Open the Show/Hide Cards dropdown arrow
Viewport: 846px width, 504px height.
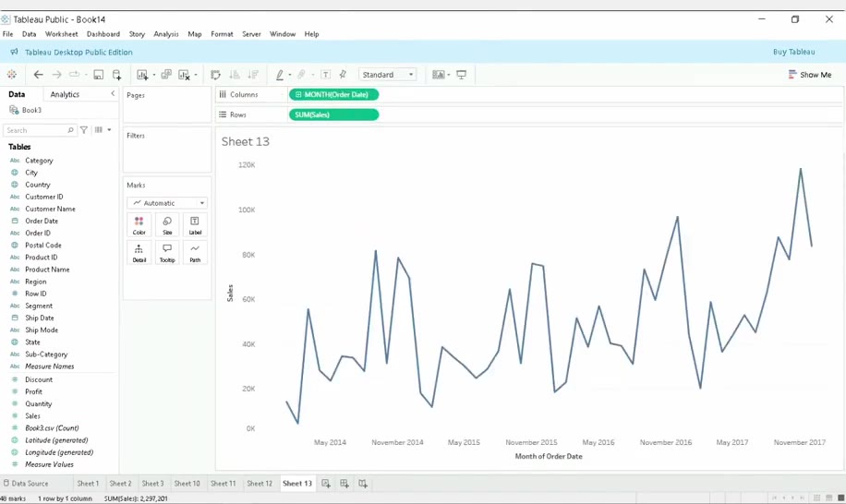click(x=448, y=75)
